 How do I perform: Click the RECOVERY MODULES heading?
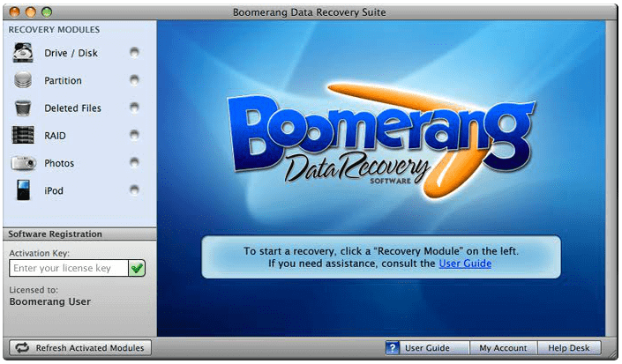(x=54, y=30)
